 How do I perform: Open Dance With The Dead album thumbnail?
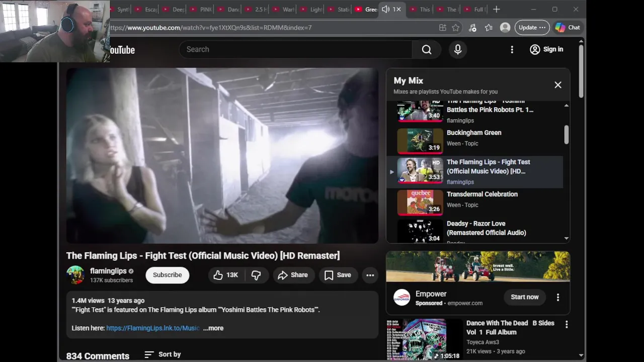coord(425,340)
